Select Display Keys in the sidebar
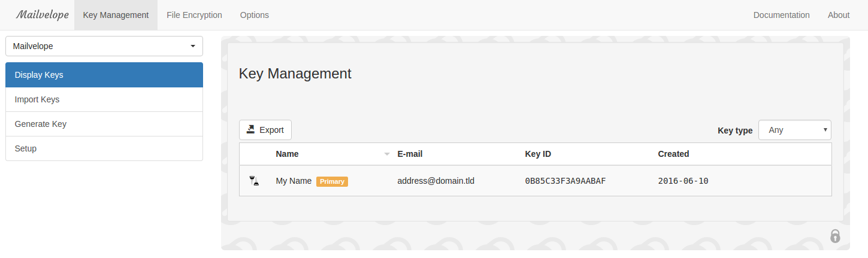This screenshot has width=868, height=258. pos(104,75)
